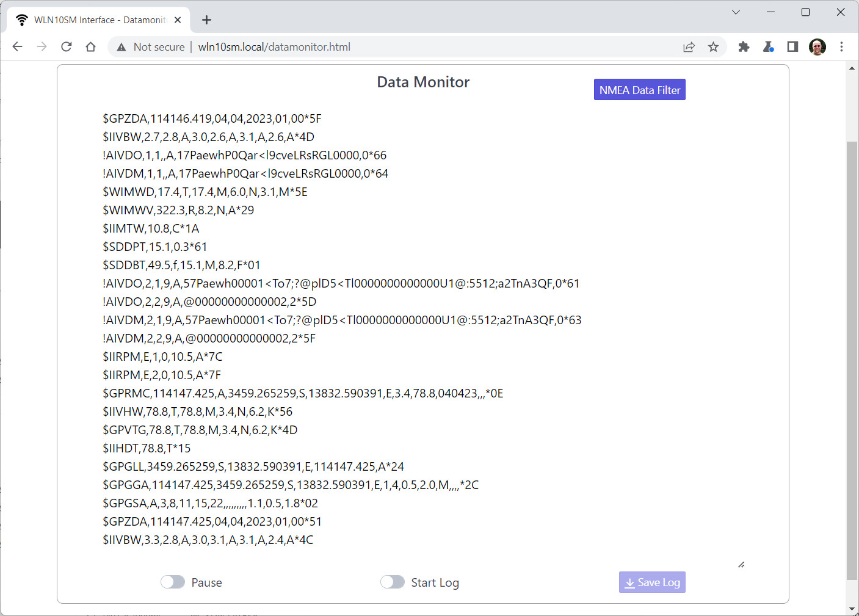The width and height of the screenshot is (859, 616).
Task: Select the WLN10SM Interface tab
Action: click(x=98, y=20)
